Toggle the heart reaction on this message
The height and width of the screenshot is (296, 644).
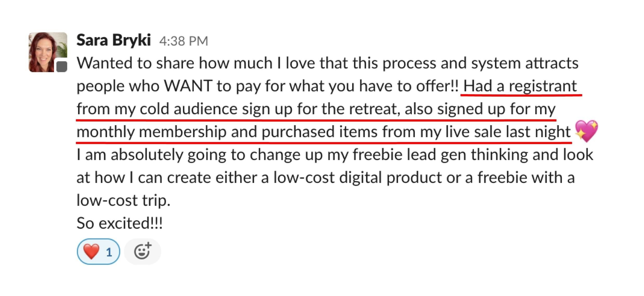coord(98,252)
